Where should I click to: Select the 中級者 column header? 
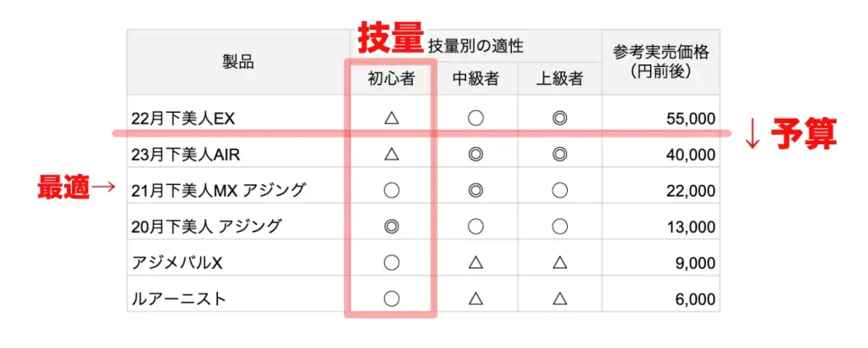(476, 79)
